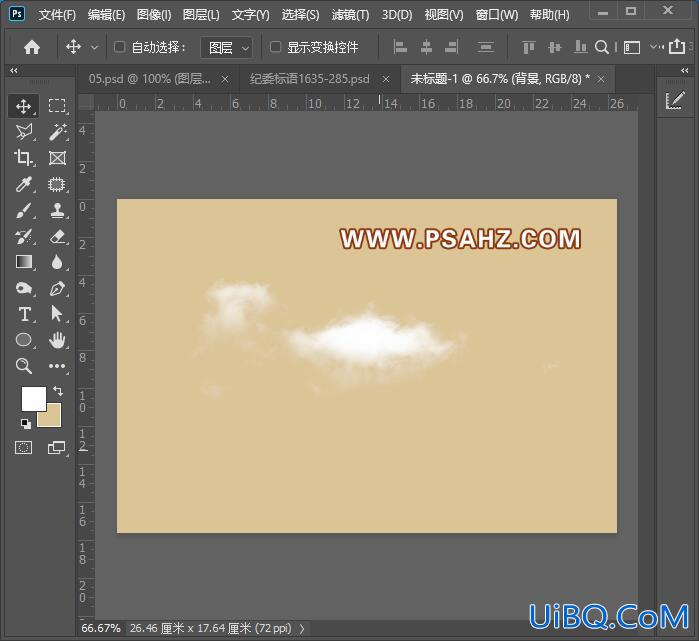Select the Horizontal Type tool
This screenshot has height=641, width=699.
(x=24, y=314)
